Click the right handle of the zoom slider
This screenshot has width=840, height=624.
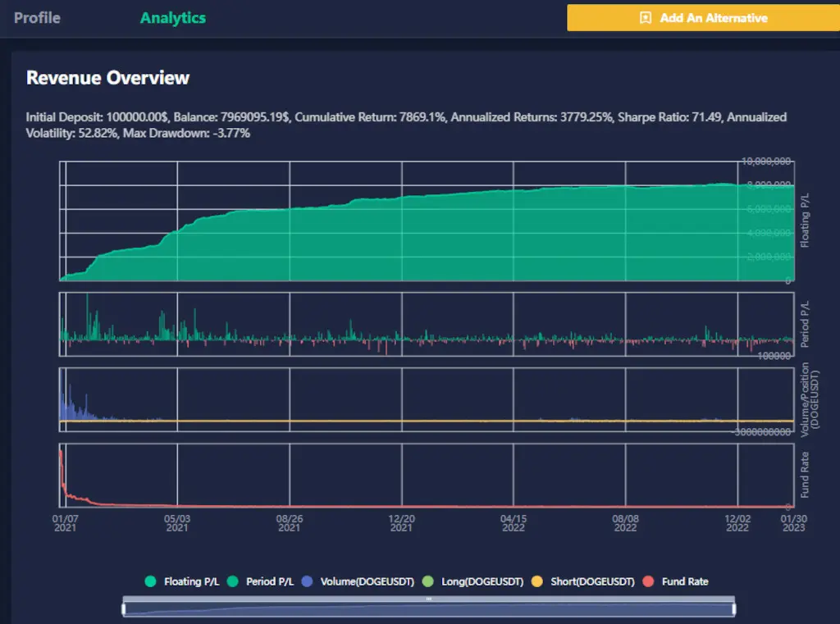tap(733, 609)
